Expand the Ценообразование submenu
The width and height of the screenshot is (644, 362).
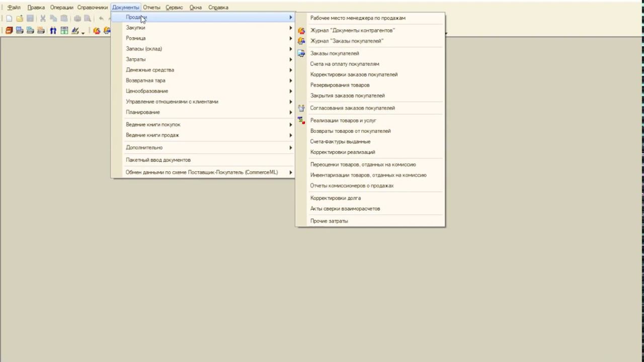click(x=203, y=91)
